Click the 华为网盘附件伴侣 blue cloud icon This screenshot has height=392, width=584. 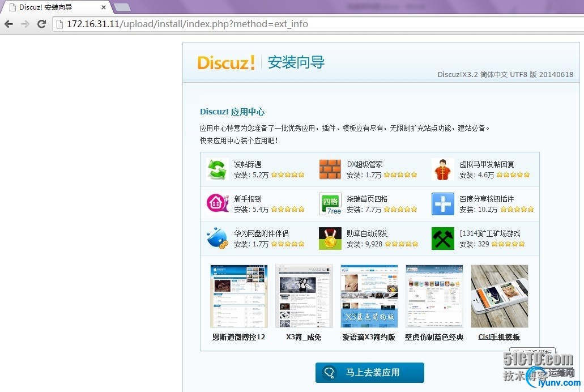[x=218, y=238]
